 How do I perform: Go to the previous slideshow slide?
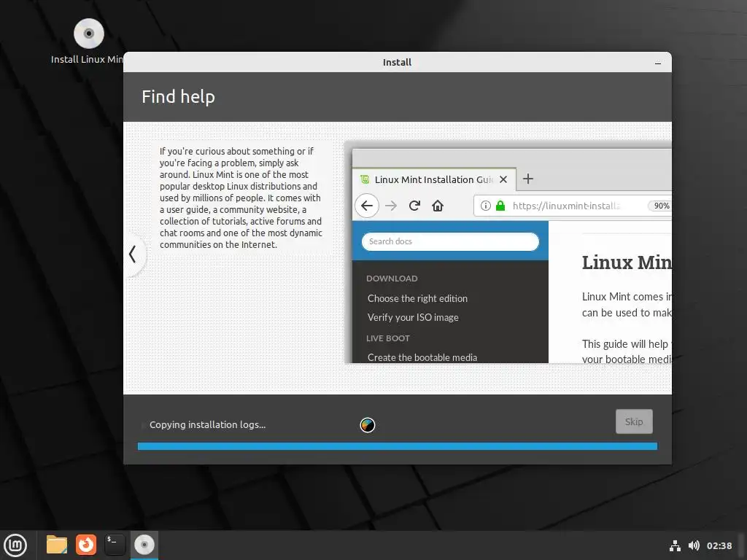tap(133, 254)
